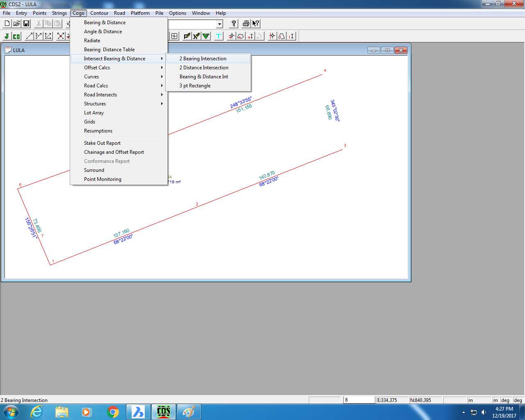Save the current LULA job
This screenshot has width=525, height=420.
[26, 23]
